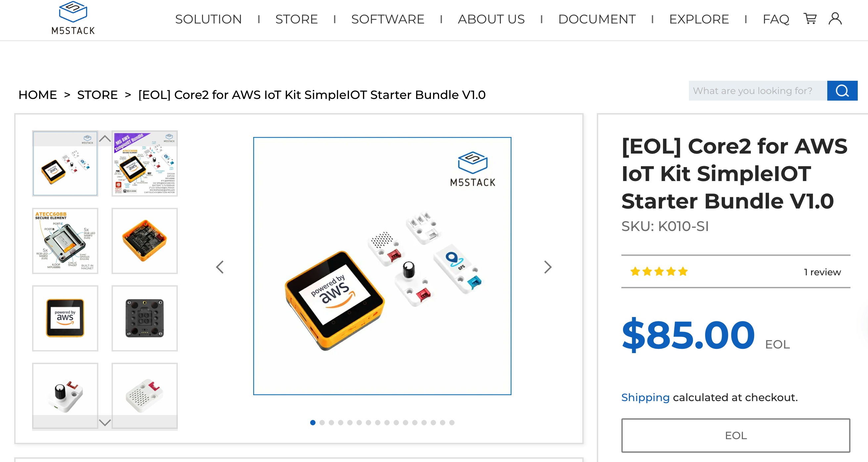Select the second carousel pagination dot
This screenshot has width=868, height=462.
[322, 423]
